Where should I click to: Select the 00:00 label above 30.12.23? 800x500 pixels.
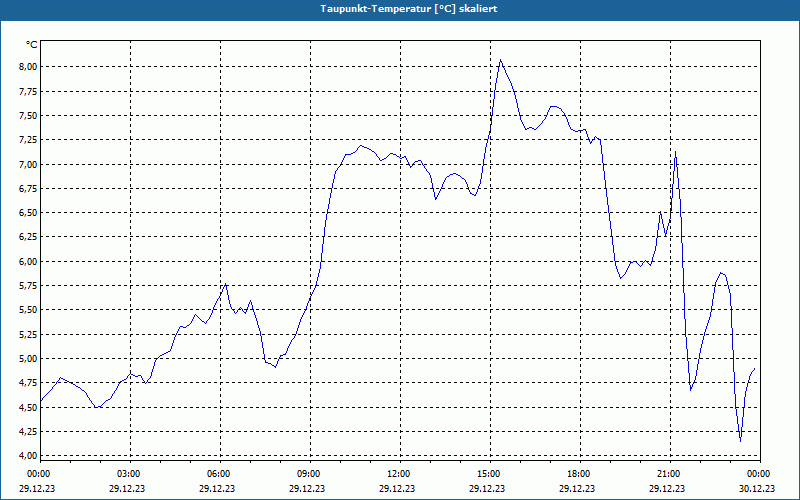[x=760, y=474]
